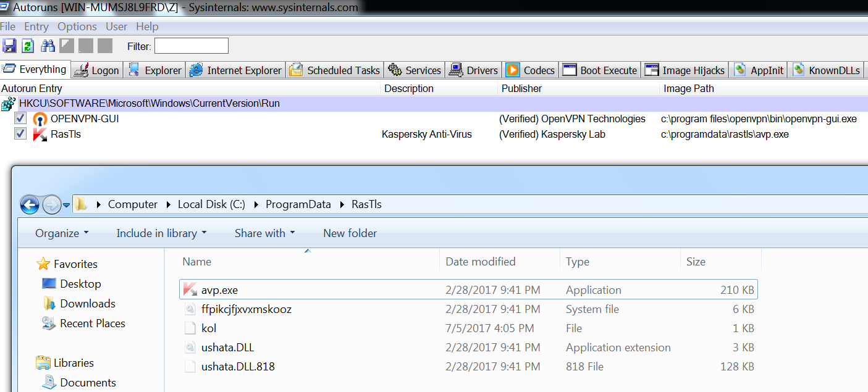Switch to the Drivers tab

pyautogui.click(x=474, y=70)
